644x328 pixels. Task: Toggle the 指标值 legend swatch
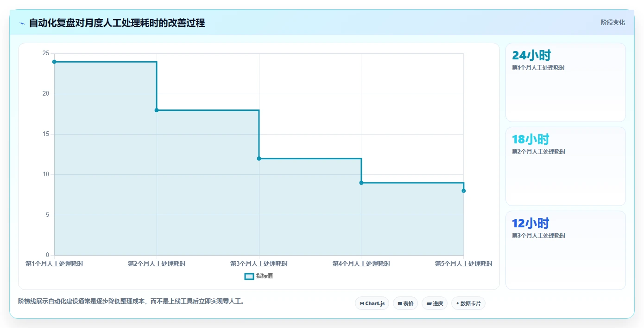click(249, 276)
